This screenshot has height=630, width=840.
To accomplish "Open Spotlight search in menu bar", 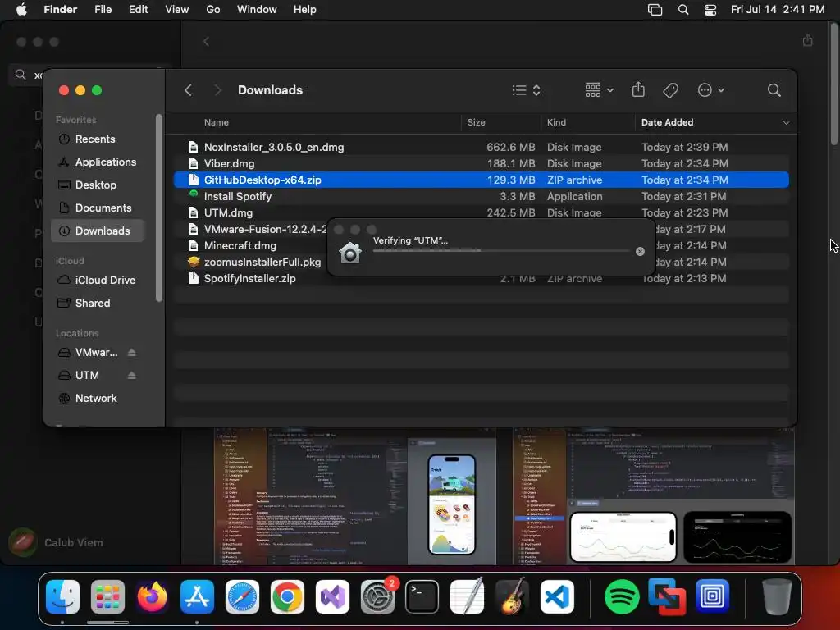I will (683, 10).
